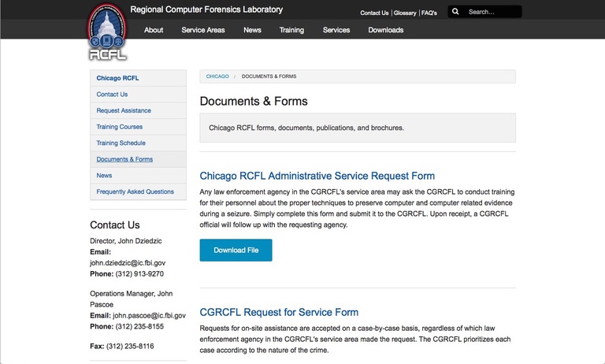Screen dimensions: 605x364
Task: Open the Training menu
Action: (x=291, y=30)
